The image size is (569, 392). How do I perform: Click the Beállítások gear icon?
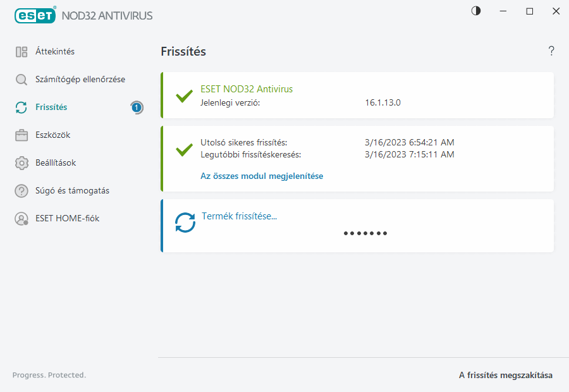pyautogui.click(x=21, y=163)
